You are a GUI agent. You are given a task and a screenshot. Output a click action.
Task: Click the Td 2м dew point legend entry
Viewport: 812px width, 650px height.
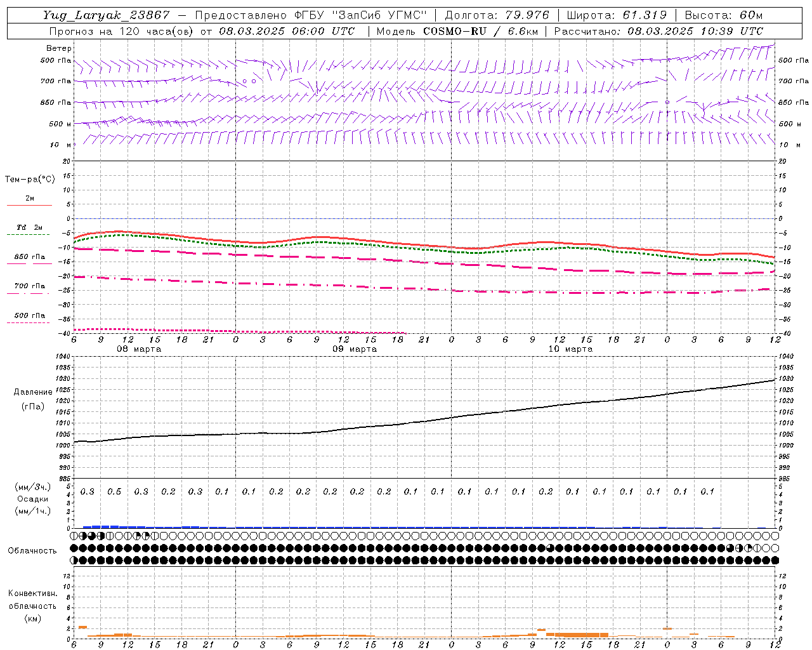click(30, 227)
